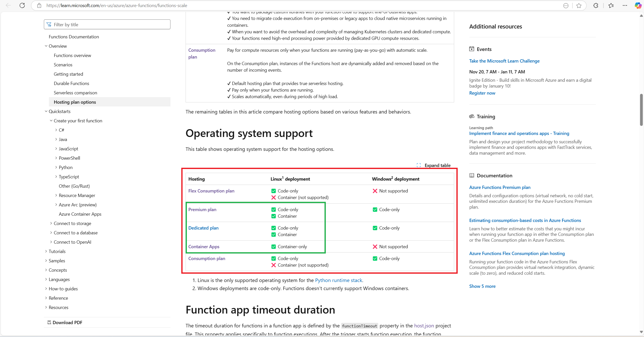Expand Connect to storage

pyautogui.click(x=51, y=223)
